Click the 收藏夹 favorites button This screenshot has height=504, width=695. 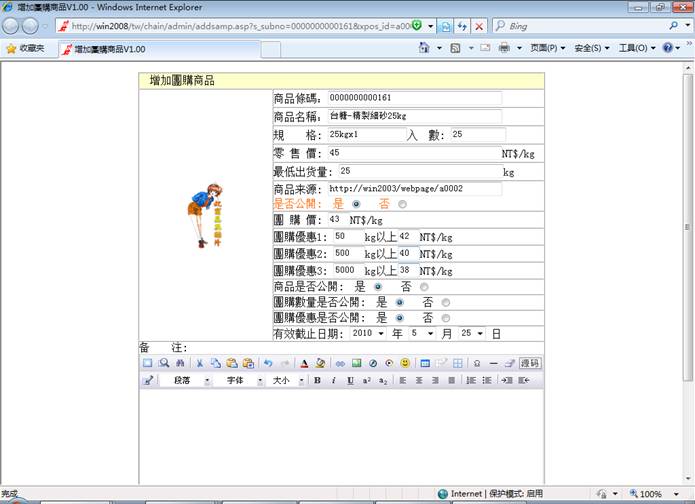[25, 48]
